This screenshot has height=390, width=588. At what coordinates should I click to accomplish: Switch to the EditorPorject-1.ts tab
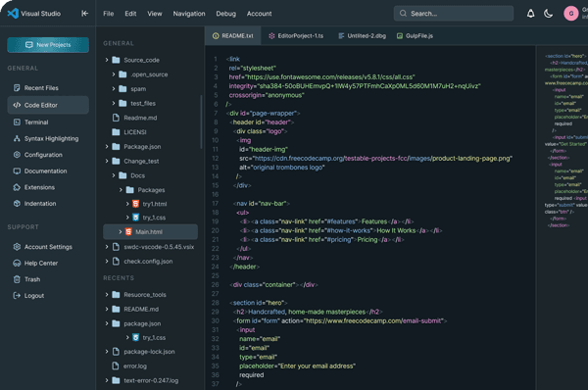pos(296,36)
